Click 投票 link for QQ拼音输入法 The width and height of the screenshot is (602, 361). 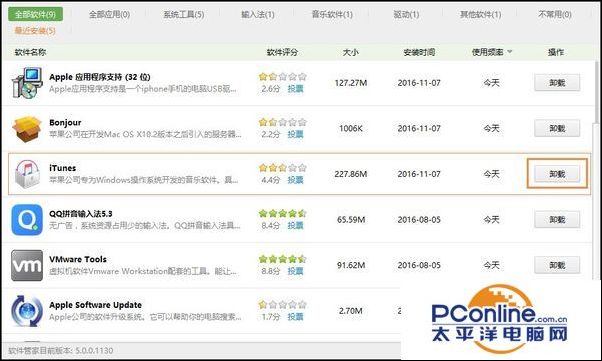click(295, 225)
